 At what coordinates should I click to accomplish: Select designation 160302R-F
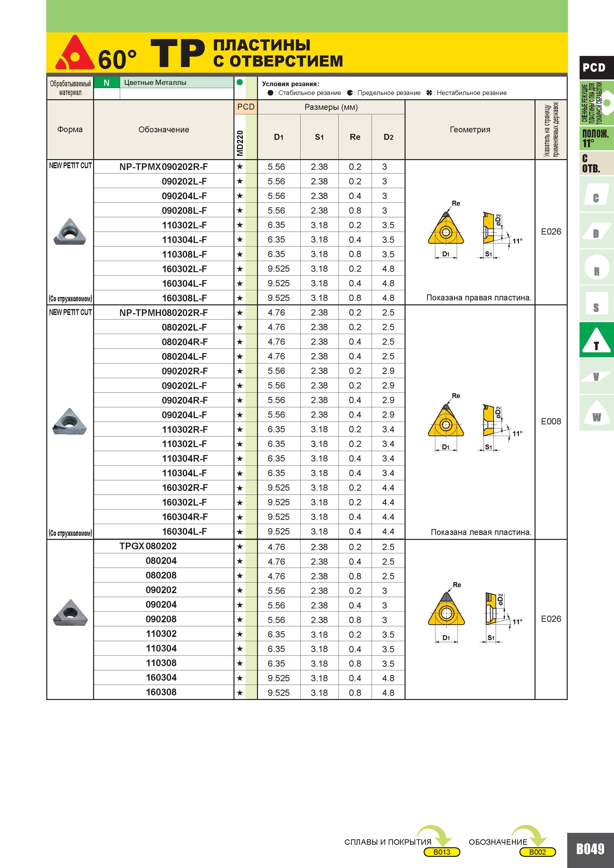(x=185, y=488)
